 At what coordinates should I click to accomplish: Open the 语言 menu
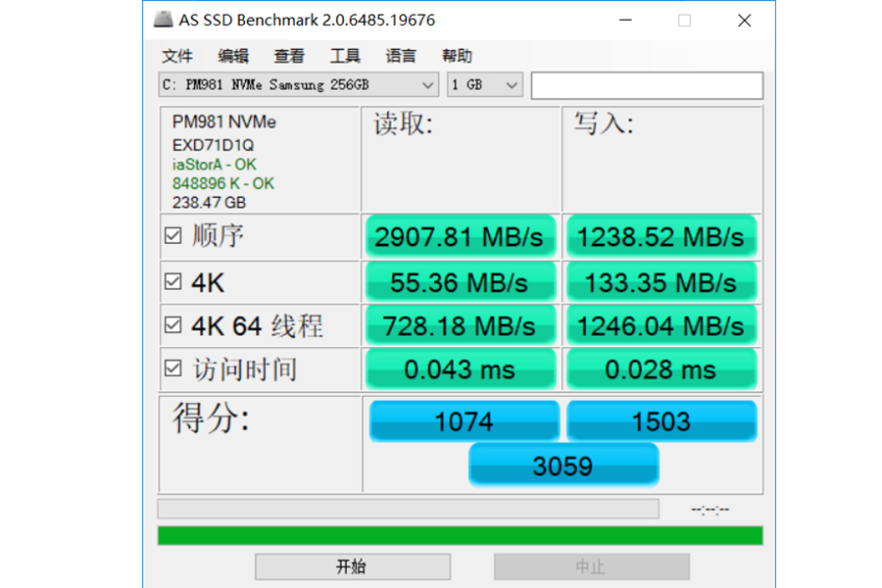(401, 56)
